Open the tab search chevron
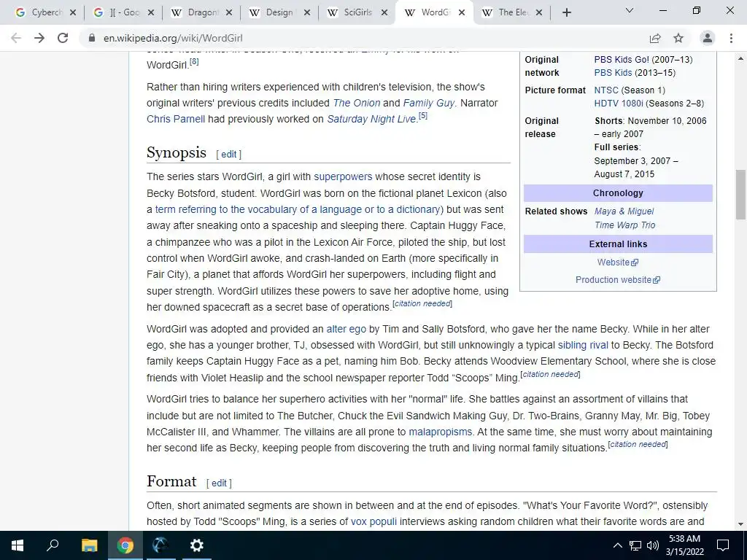Screen dimensions: 747x560 coord(630,10)
